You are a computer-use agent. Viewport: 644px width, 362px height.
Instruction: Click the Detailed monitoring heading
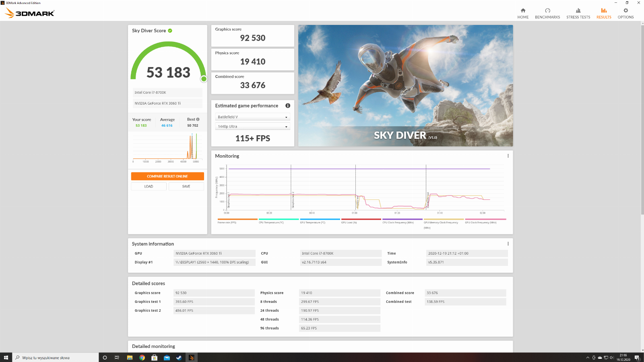[x=153, y=346]
